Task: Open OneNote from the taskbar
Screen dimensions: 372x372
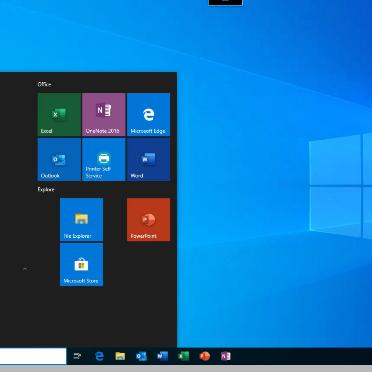Action: [226, 356]
